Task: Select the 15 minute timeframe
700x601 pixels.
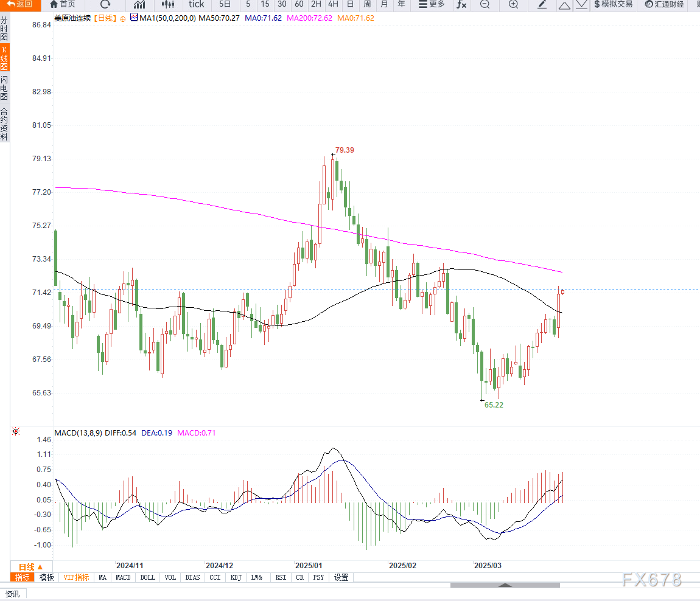Action: [x=265, y=4]
